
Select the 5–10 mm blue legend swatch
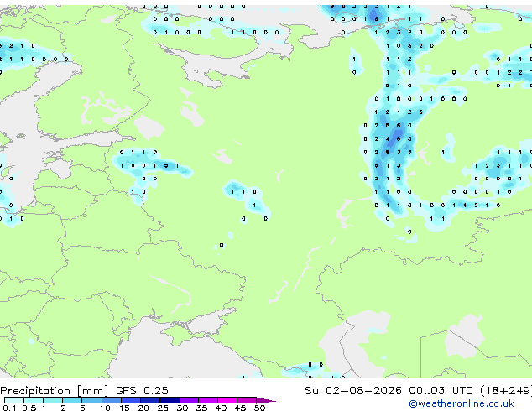tap(91, 400)
